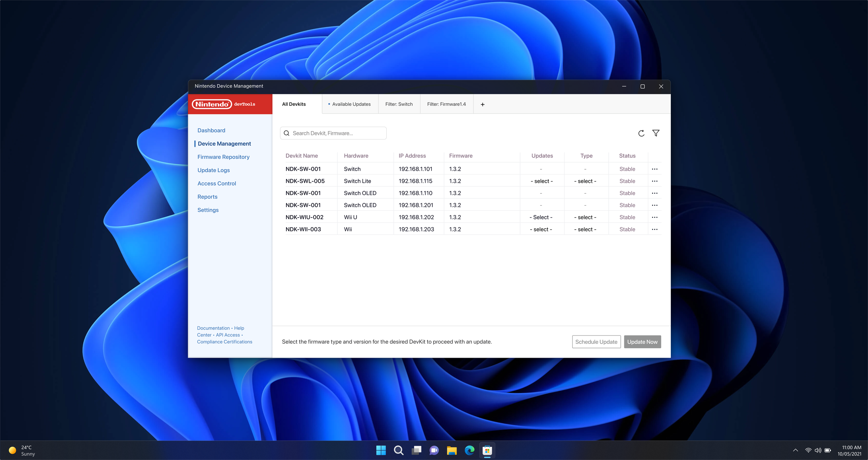Click Update Now button
The image size is (868, 460).
pos(642,342)
